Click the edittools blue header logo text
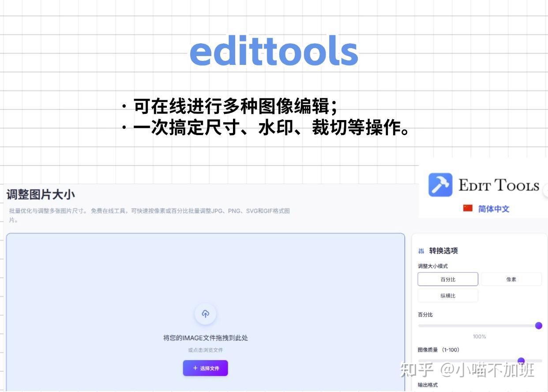The width and height of the screenshot is (548, 392). coord(274,50)
